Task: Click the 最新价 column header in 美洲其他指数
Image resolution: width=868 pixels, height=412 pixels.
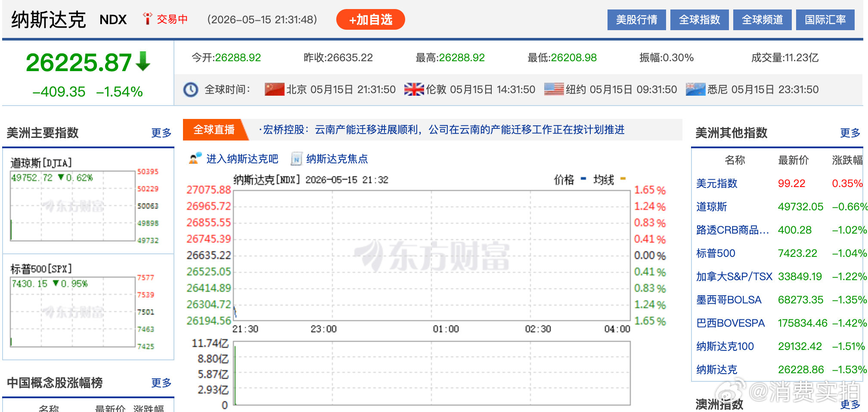Action: pos(794,160)
